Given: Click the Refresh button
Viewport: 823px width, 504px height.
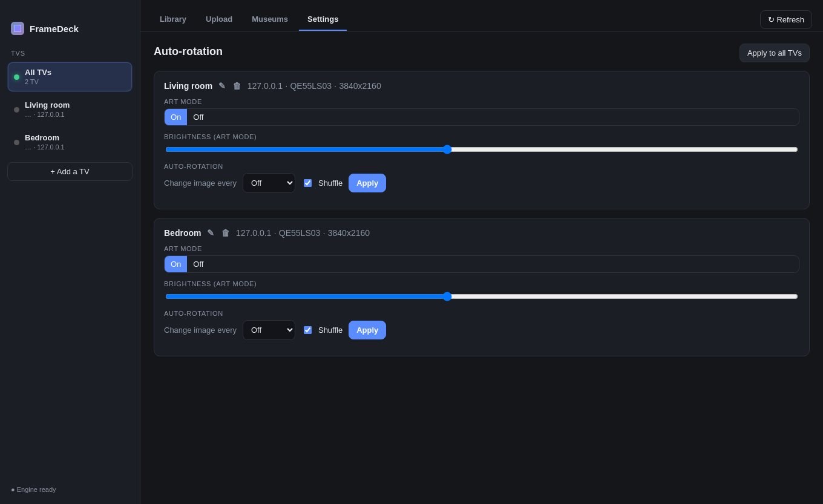Looking at the screenshot, I should point(786,20).
